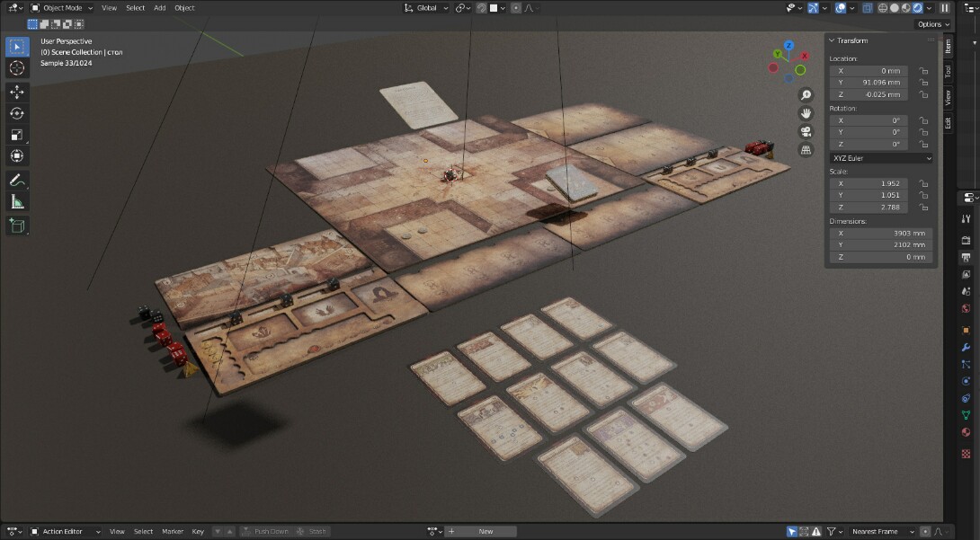Open the viewport Object menu
980x540 pixels.
tap(184, 8)
